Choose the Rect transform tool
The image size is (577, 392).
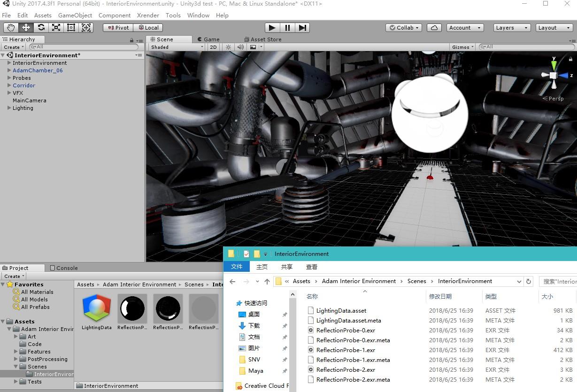tap(71, 27)
